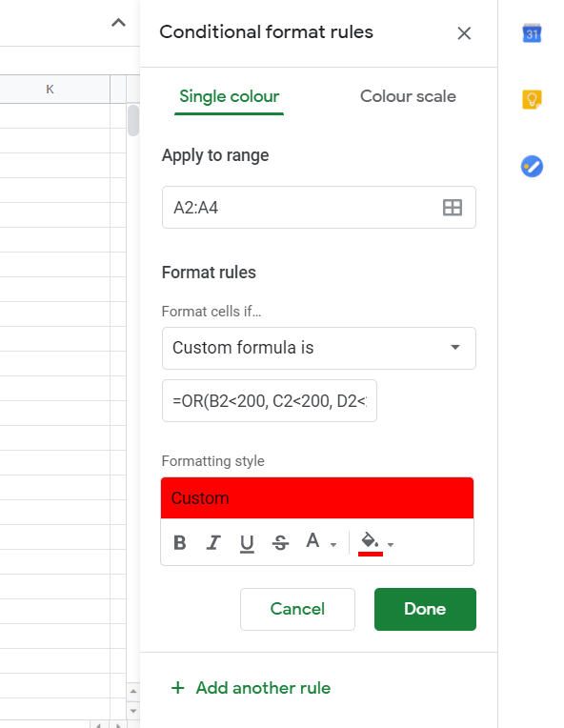Click Add another rule
Image resolution: width=564 pixels, height=728 pixels.
[251, 688]
